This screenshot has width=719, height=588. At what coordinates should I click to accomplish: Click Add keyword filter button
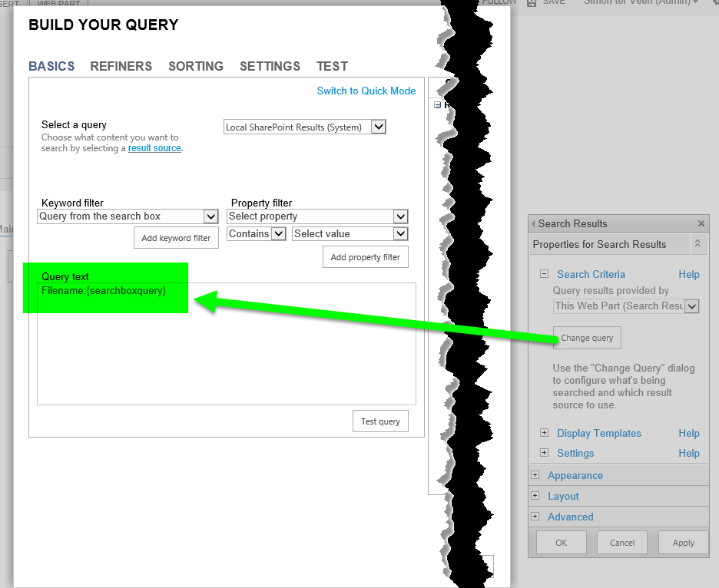(x=176, y=238)
